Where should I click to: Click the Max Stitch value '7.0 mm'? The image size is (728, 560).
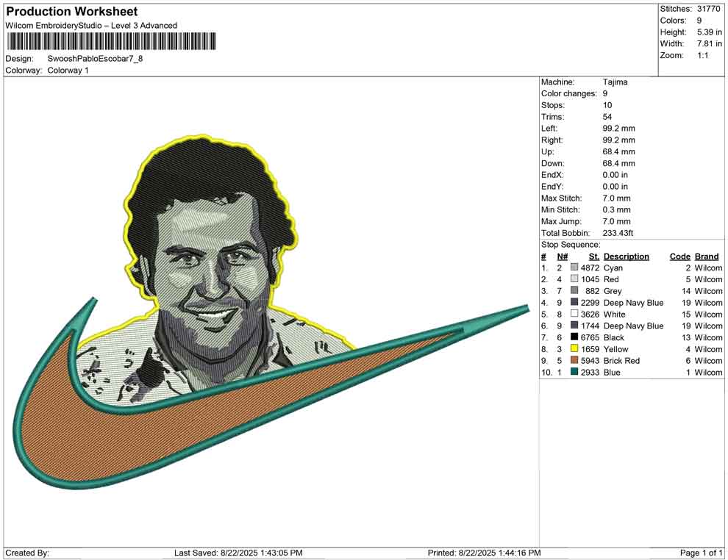616,198
